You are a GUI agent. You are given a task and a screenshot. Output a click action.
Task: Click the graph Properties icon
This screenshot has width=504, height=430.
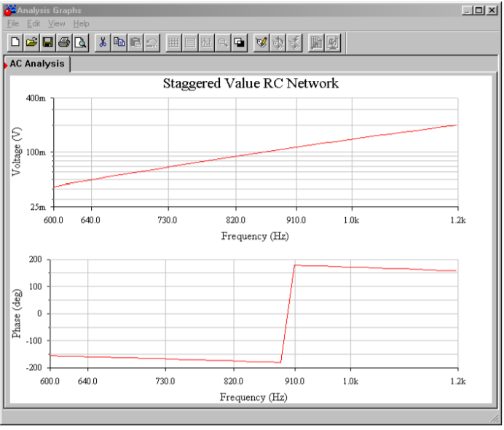[261, 42]
